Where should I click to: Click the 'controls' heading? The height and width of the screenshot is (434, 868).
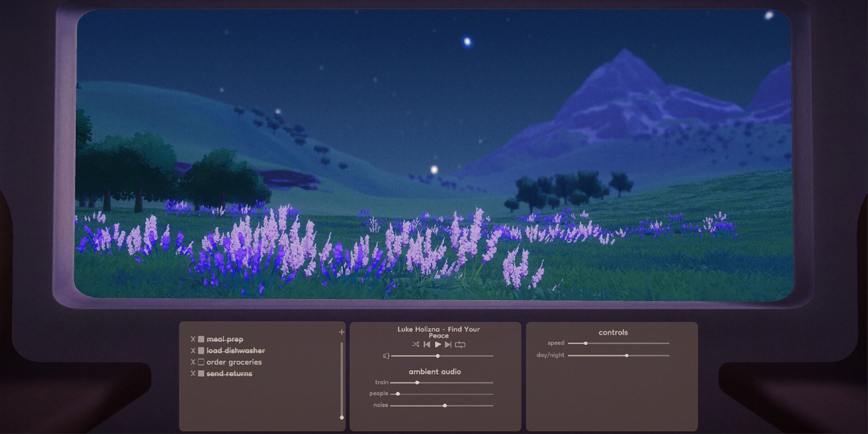tap(613, 332)
